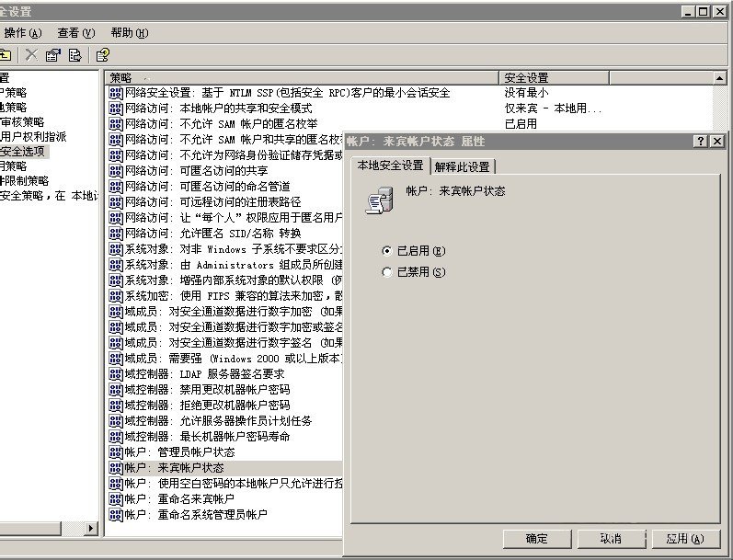Select policy 域控制器: 允许服务器操作员计划任务
Image resolution: width=733 pixels, height=560 pixels.
(x=218, y=421)
